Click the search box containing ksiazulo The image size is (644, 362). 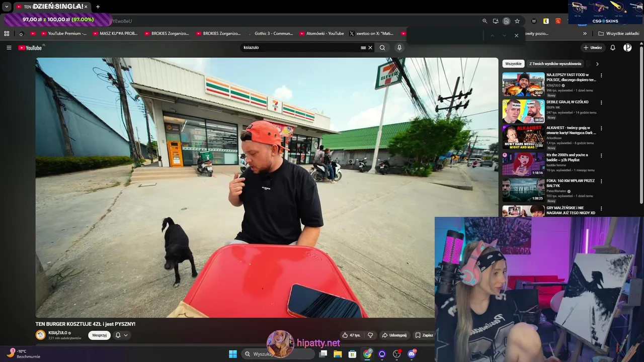(300, 48)
